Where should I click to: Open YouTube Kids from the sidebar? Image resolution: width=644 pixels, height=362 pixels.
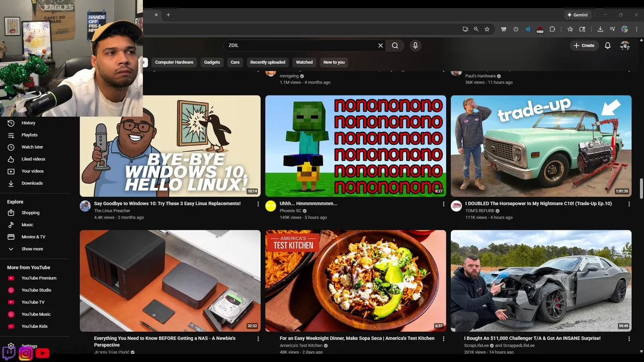tap(35, 326)
